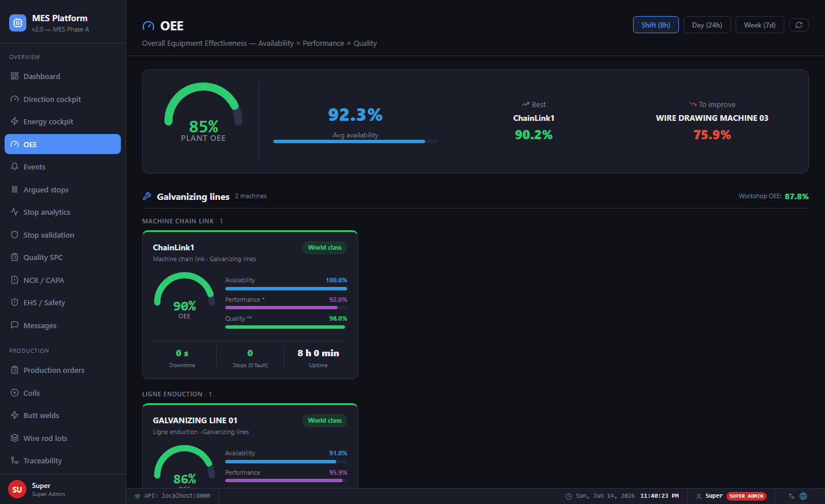The image size is (825, 504).
Task: Click the NCR / CAPA document icon
Action: pos(14,280)
